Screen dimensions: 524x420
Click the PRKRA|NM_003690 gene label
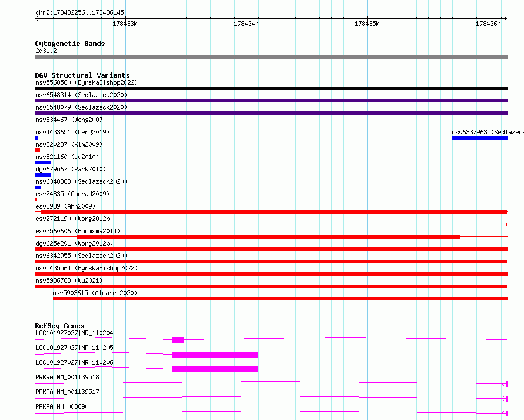coord(62,406)
